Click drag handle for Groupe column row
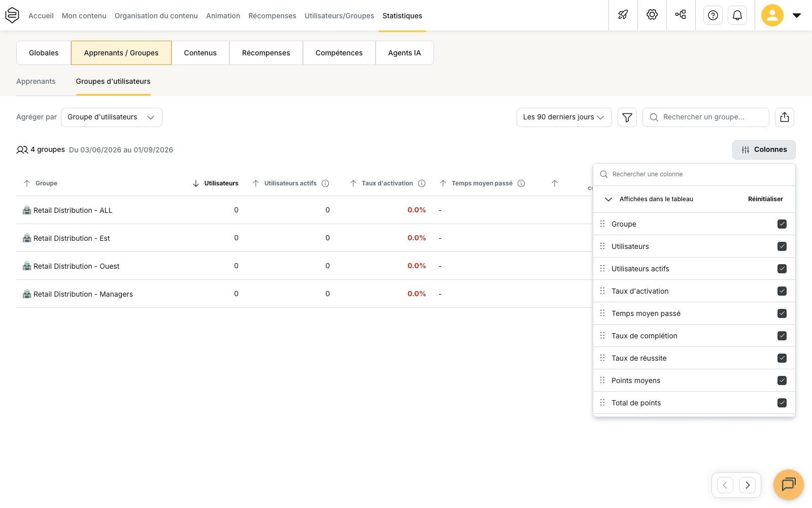Screen dimensions: 812x508 pos(602,224)
